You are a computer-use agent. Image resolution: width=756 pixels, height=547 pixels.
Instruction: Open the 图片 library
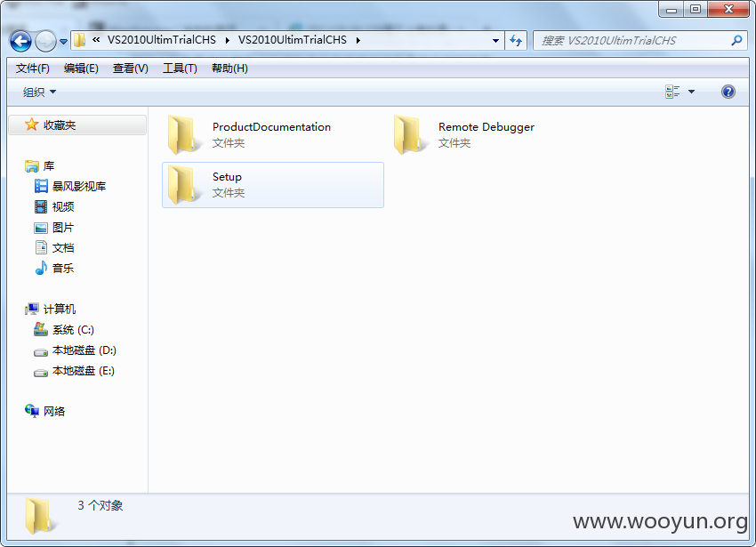[x=63, y=228]
